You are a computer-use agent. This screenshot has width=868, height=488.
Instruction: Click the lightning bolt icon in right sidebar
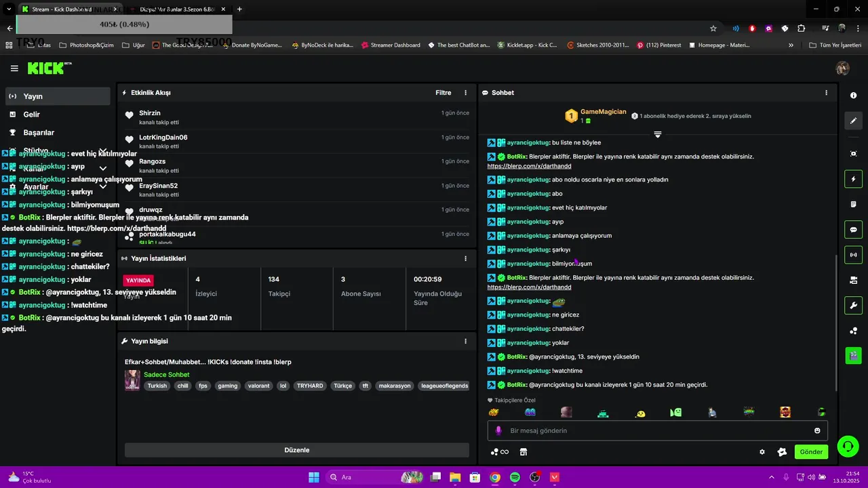coord(853,180)
